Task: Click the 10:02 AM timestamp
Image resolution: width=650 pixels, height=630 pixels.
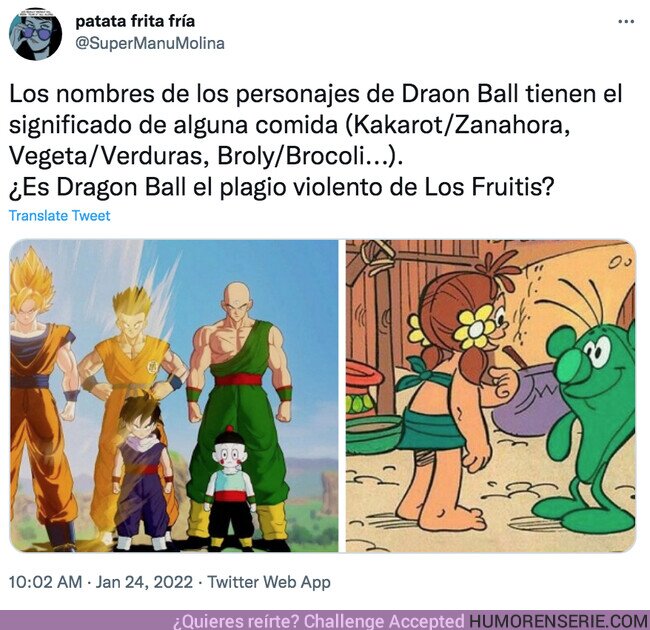Action: (46, 582)
